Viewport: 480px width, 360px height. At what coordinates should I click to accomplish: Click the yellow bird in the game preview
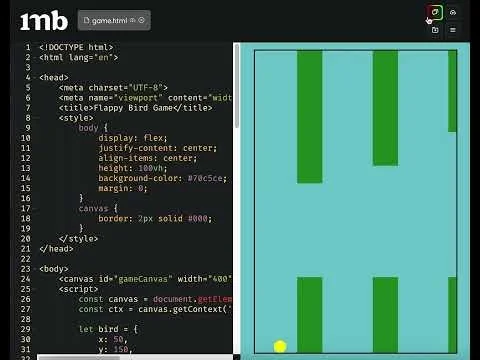[x=280, y=346]
